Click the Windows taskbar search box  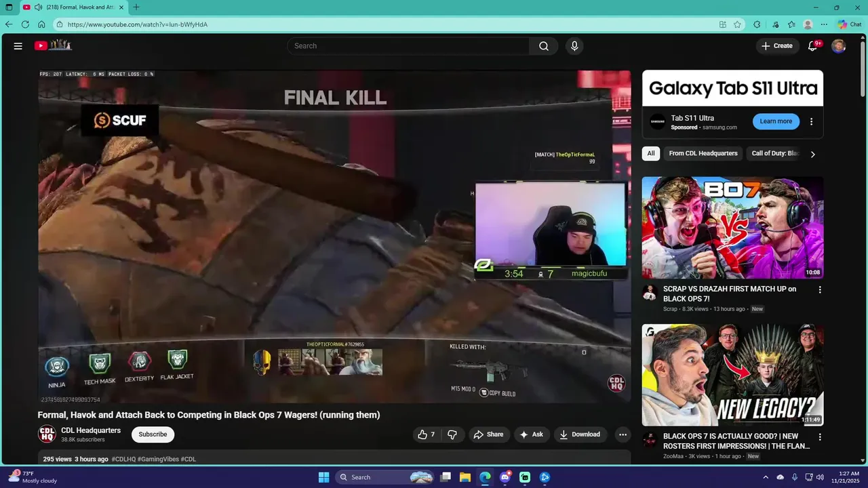point(384,477)
